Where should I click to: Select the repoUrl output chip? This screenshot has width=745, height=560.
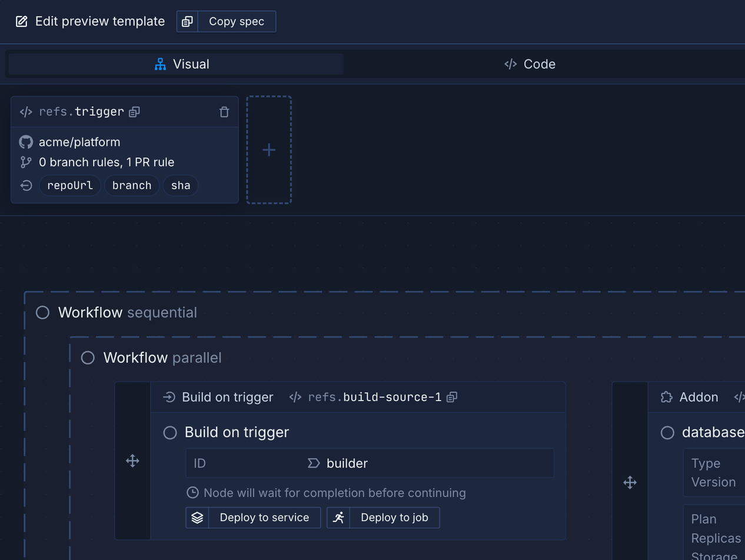[x=70, y=185]
